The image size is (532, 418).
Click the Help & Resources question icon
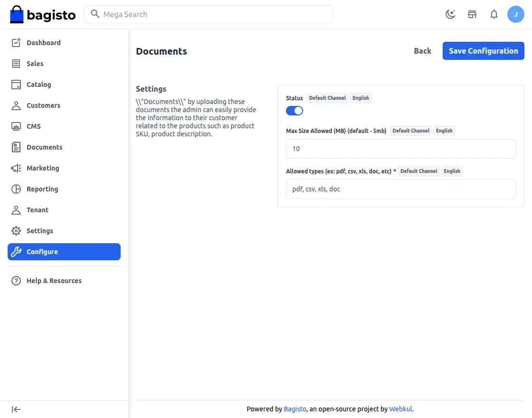(16, 281)
